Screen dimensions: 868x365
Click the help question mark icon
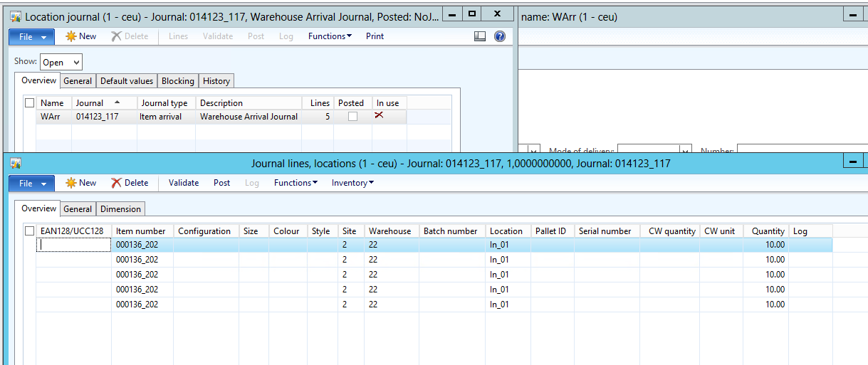pos(500,36)
